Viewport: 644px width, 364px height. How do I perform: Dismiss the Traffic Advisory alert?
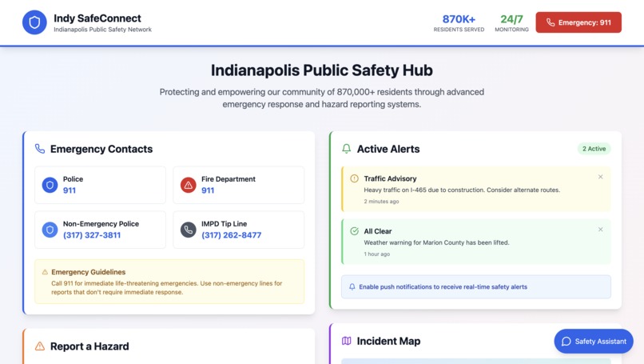coord(601,177)
